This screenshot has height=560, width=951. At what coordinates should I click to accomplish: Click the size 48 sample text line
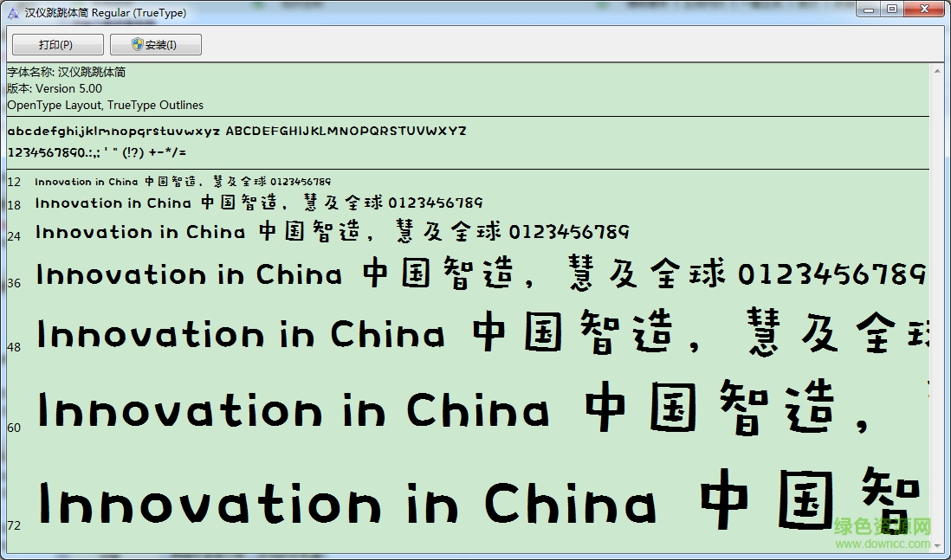tap(482, 331)
